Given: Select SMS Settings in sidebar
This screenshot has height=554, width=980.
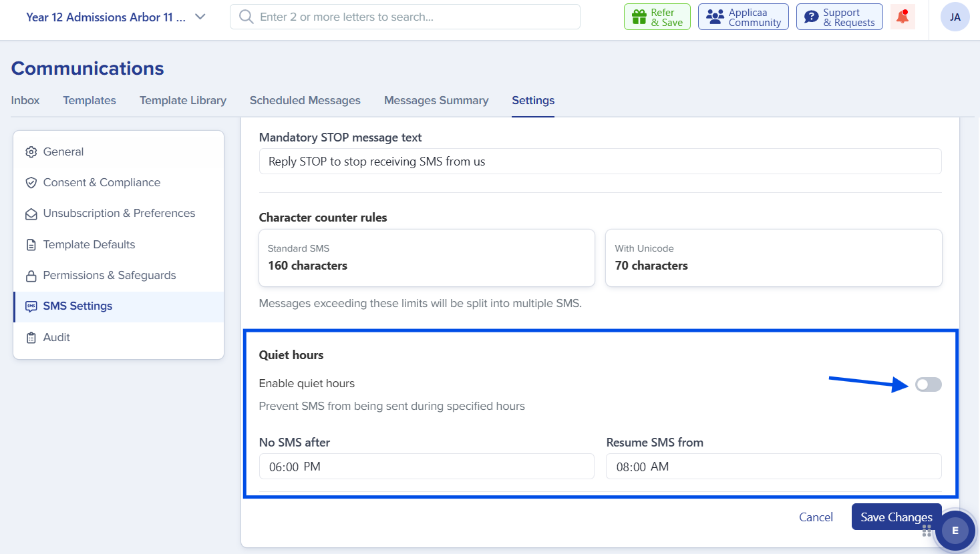Looking at the screenshot, I should [x=119, y=306].
